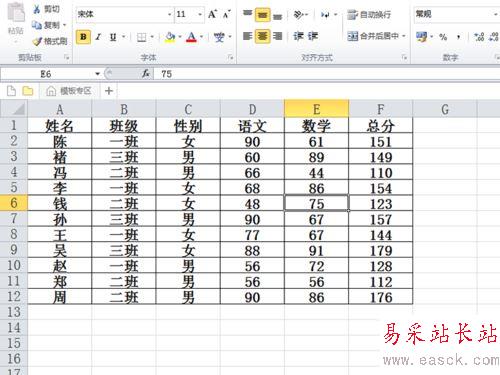Add a new tab with plus
This screenshot has height=375, width=500.
tap(109, 90)
